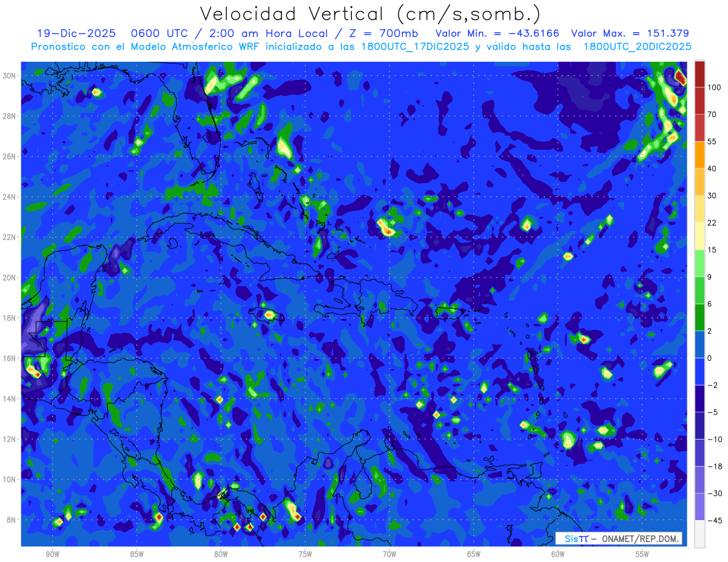The image size is (728, 562).
Task: Click the legend value "22"
Action: tap(712, 222)
